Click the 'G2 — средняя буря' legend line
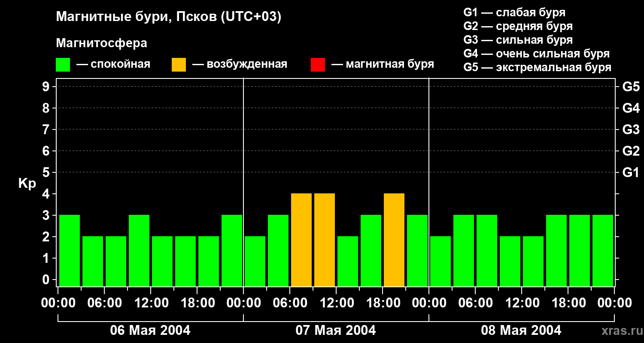Viewport: 644px width, 343px height. point(518,26)
